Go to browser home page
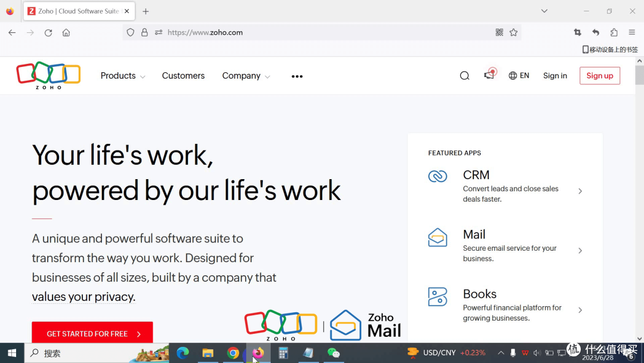 pos(66,32)
